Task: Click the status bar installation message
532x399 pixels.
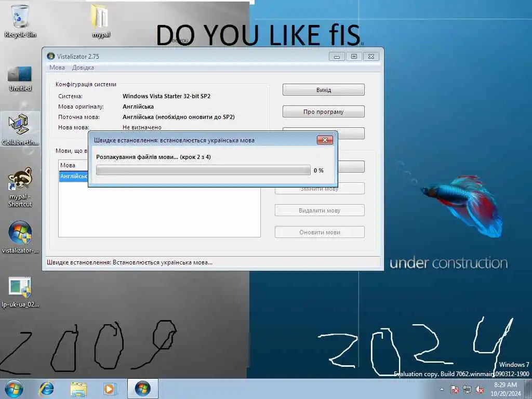Action: pyautogui.click(x=129, y=262)
